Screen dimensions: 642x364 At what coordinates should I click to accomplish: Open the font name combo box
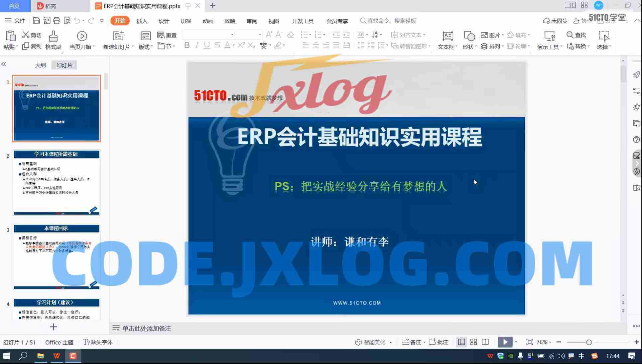click(208, 35)
